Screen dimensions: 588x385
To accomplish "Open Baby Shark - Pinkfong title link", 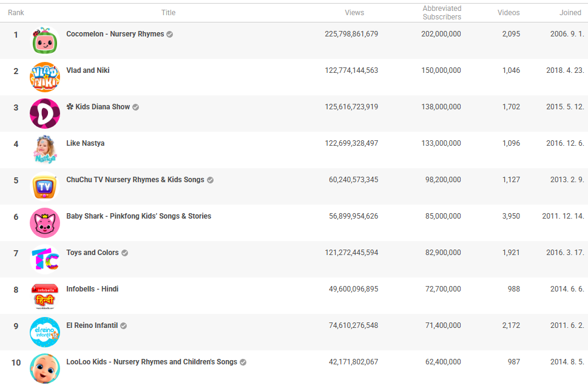I will pos(139,216).
